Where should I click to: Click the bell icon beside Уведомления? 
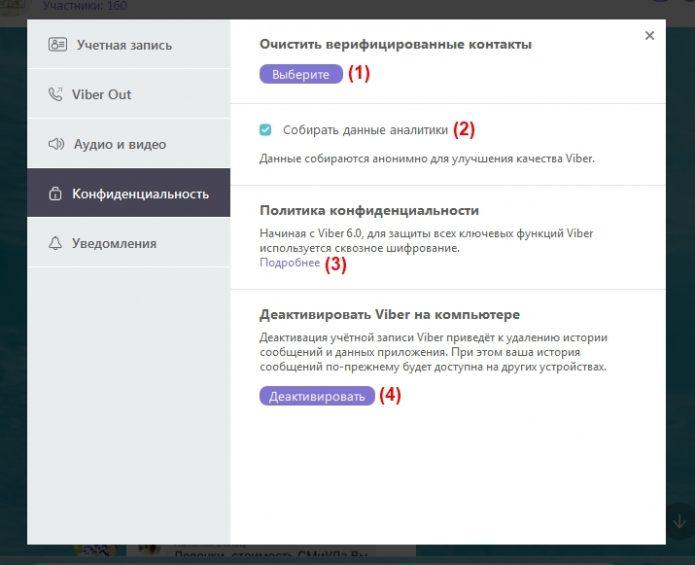click(56, 243)
